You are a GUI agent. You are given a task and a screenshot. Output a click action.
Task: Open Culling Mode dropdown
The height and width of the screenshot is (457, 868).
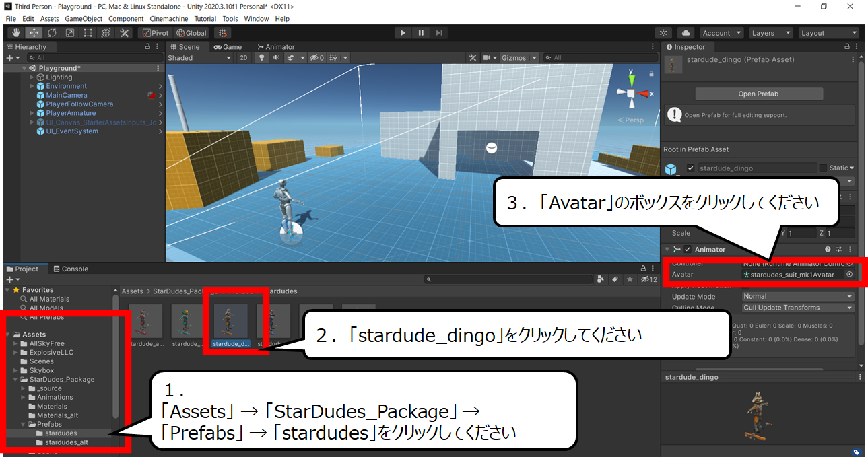tap(798, 308)
